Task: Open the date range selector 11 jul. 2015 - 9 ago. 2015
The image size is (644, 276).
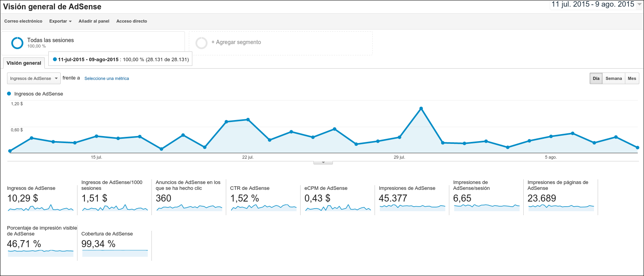Action: point(593,4)
